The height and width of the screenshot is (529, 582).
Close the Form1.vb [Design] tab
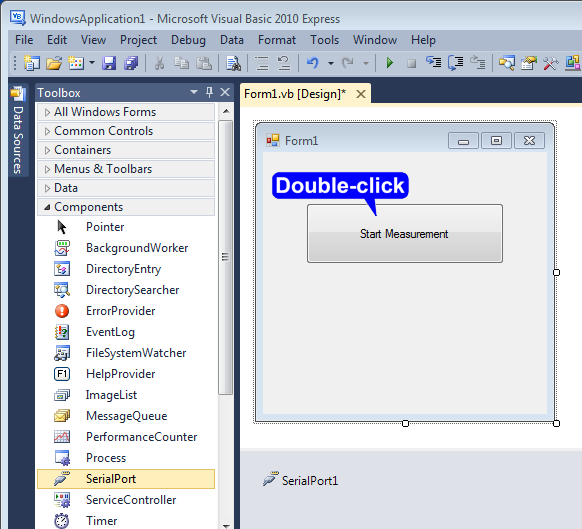(x=361, y=94)
